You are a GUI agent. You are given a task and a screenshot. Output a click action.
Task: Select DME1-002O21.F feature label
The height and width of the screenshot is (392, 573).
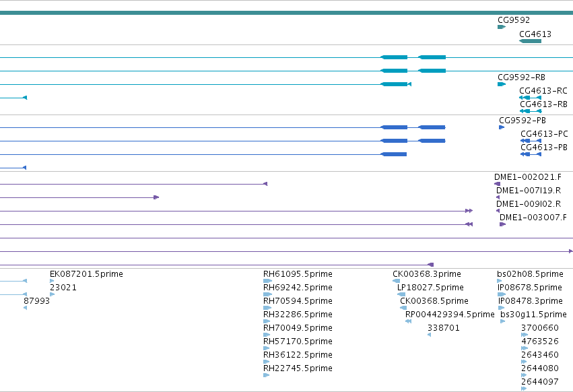pyautogui.click(x=528, y=177)
